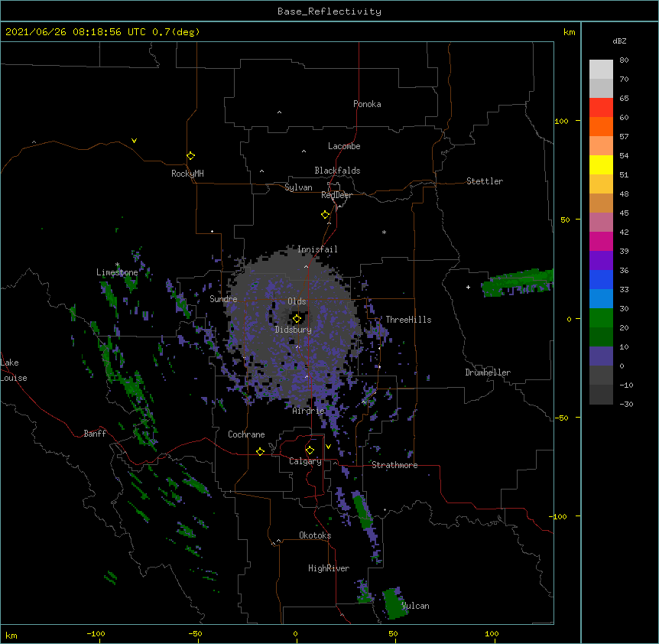This screenshot has height=644, width=659.
Task: Click the Drumheller town label
Action: pos(488,372)
